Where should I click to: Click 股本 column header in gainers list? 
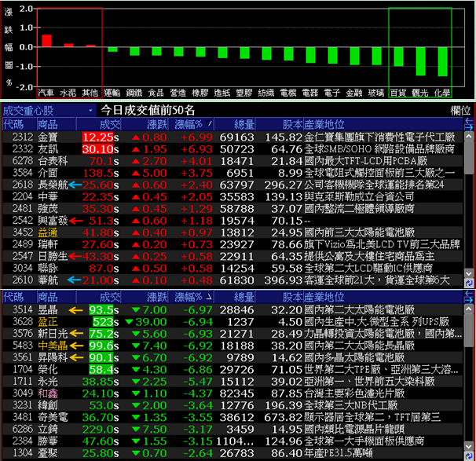click(280, 124)
